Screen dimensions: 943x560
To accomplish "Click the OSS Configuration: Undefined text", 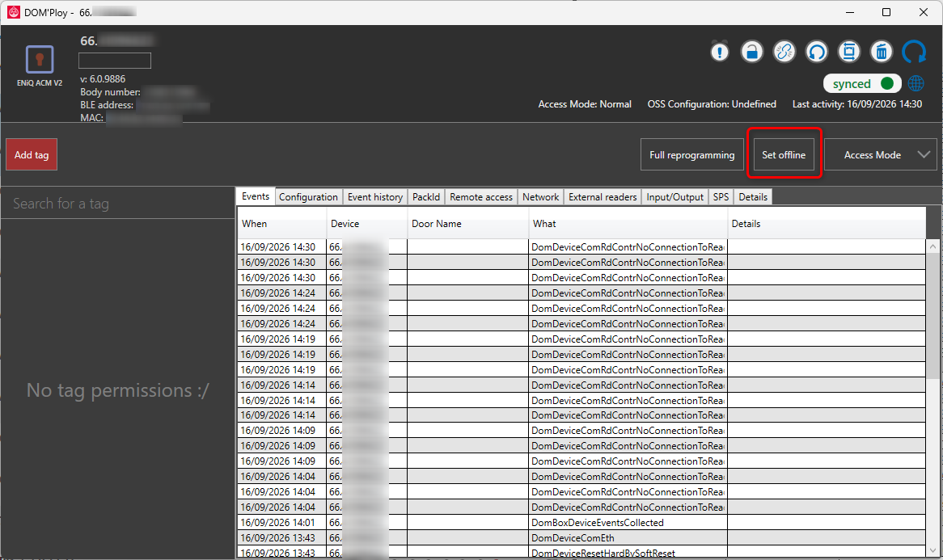I will pos(712,104).
